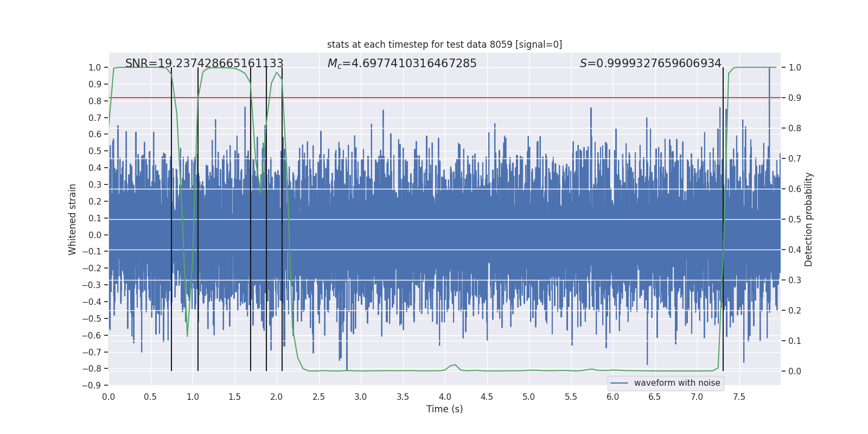Viewport: 868px width, 434px height.
Task: Click the x-axis tick label 4.0
Action: click(445, 397)
